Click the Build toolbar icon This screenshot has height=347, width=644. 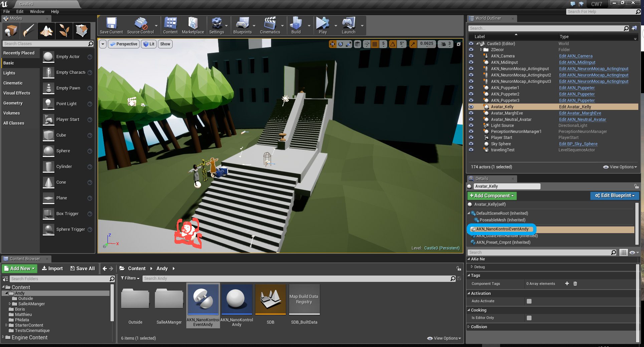click(x=296, y=26)
